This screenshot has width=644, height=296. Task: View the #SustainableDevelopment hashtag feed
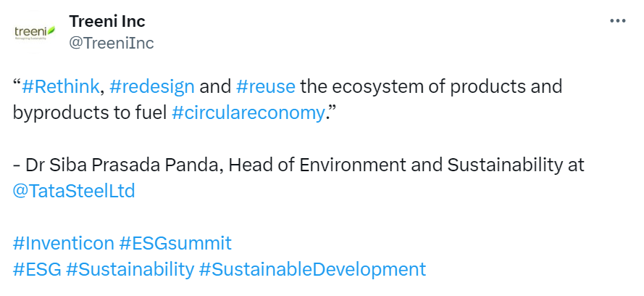pos(312,271)
